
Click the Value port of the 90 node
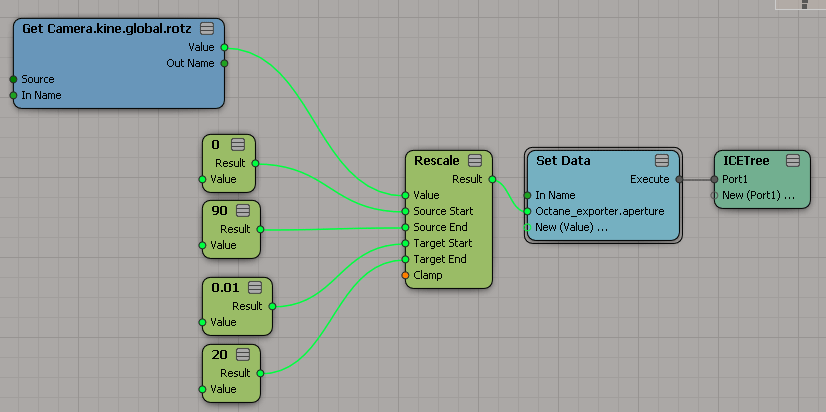pyautogui.click(x=202, y=245)
